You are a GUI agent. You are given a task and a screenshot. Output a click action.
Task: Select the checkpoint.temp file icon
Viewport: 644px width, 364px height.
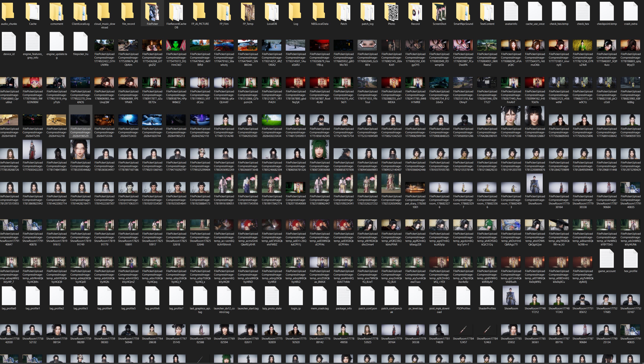point(607,11)
